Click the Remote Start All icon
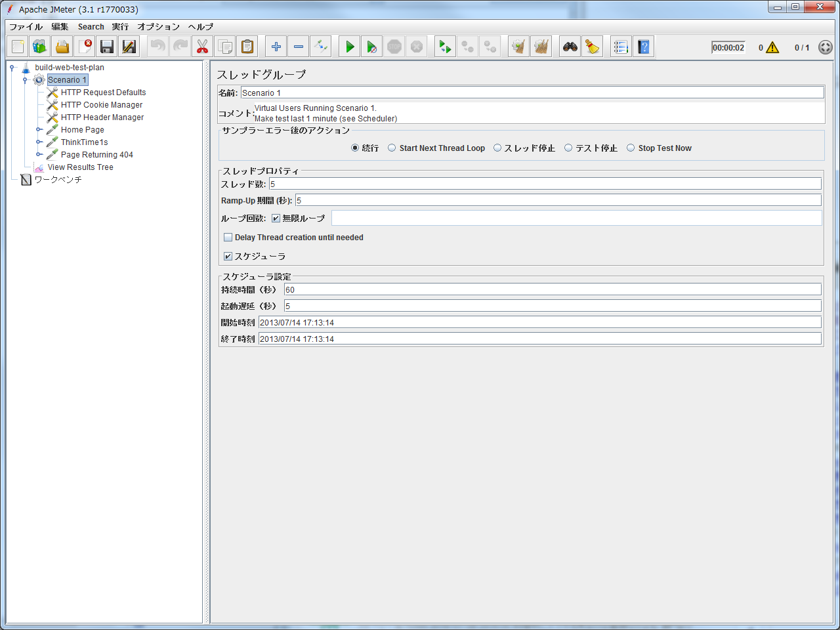The height and width of the screenshot is (630, 840). point(446,47)
